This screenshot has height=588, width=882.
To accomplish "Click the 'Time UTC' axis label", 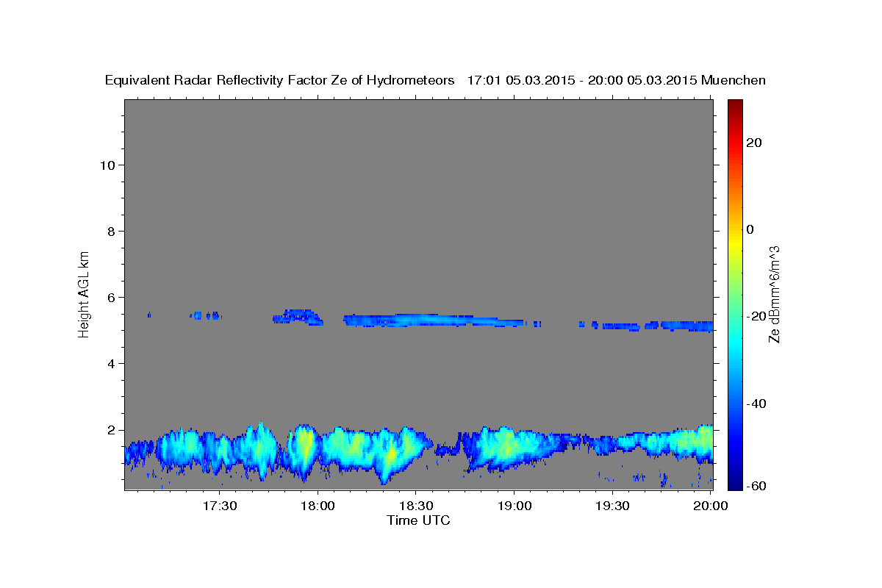I will pyautogui.click(x=418, y=520).
